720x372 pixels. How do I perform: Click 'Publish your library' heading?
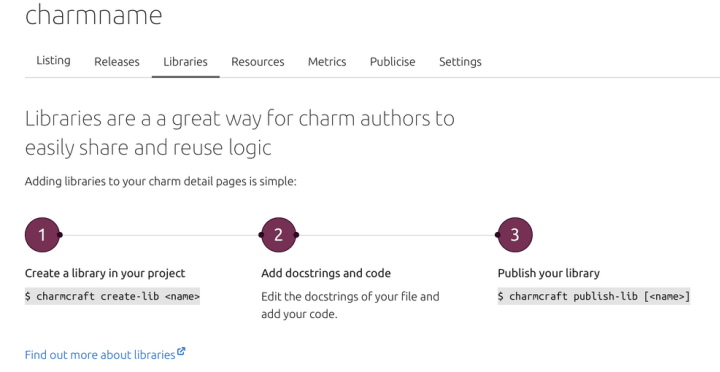(549, 273)
